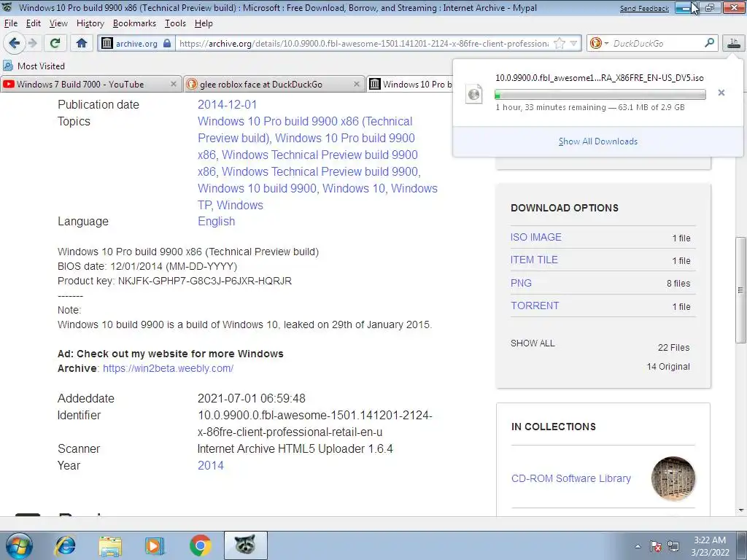Open the TORRENT download option
The width and height of the screenshot is (747, 560).
(x=535, y=306)
